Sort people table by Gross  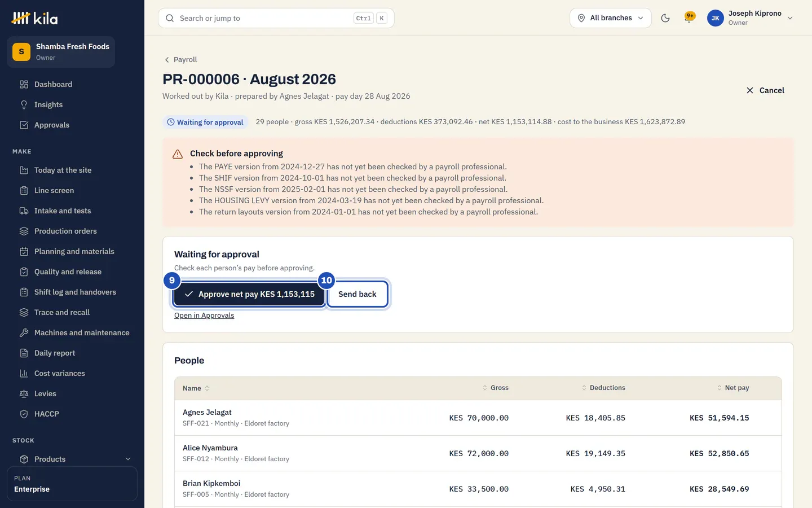pos(495,388)
